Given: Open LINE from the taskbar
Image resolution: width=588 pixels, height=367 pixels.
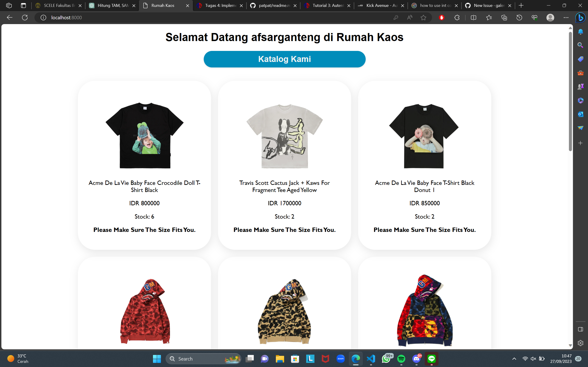Looking at the screenshot, I should (432, 359).
